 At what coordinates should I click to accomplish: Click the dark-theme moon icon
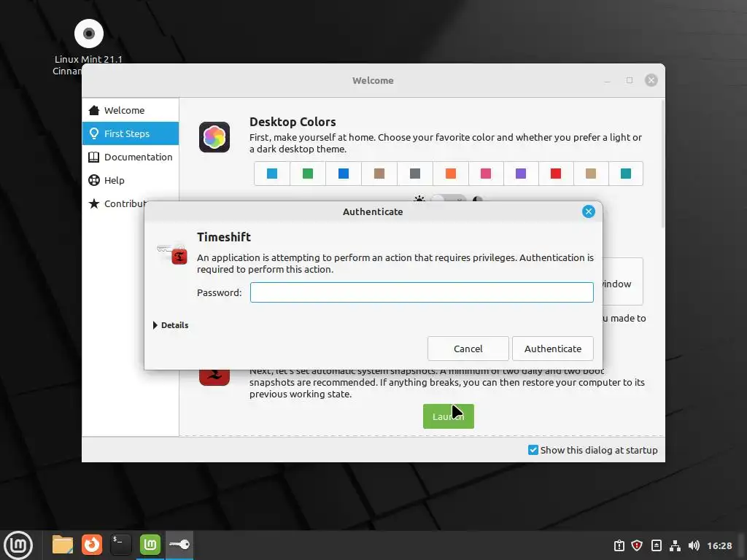478,199
